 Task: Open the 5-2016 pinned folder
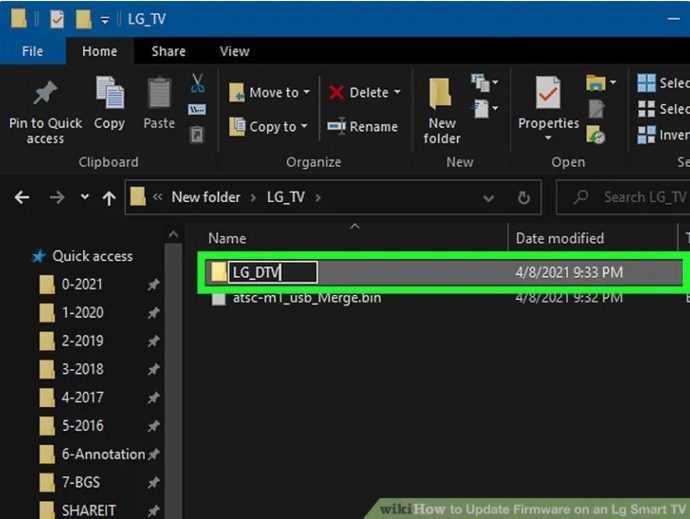[x=82, y=426]
